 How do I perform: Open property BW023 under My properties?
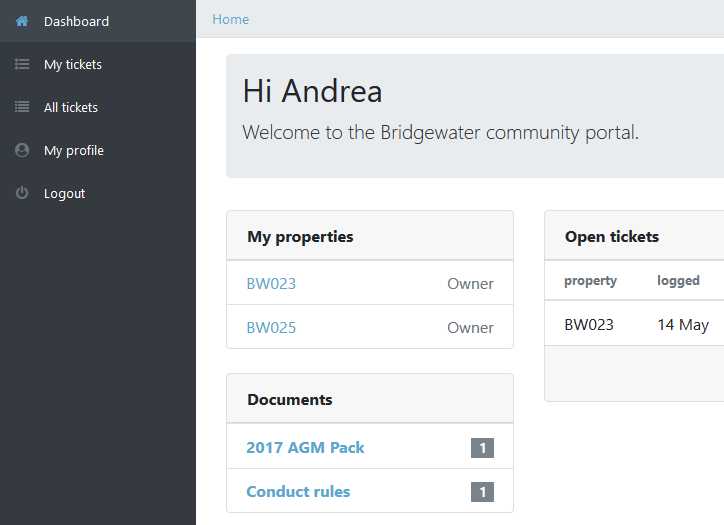click(x=271, y=283)
